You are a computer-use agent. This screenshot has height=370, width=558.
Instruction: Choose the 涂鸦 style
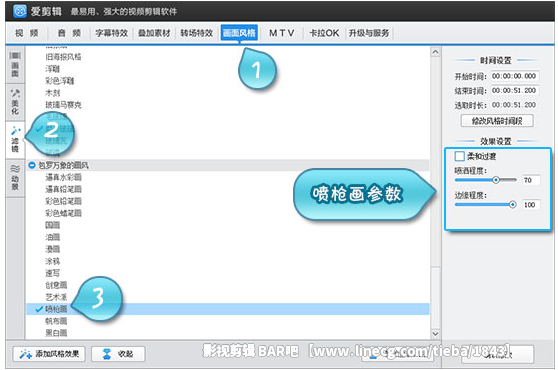coord(53,261)
